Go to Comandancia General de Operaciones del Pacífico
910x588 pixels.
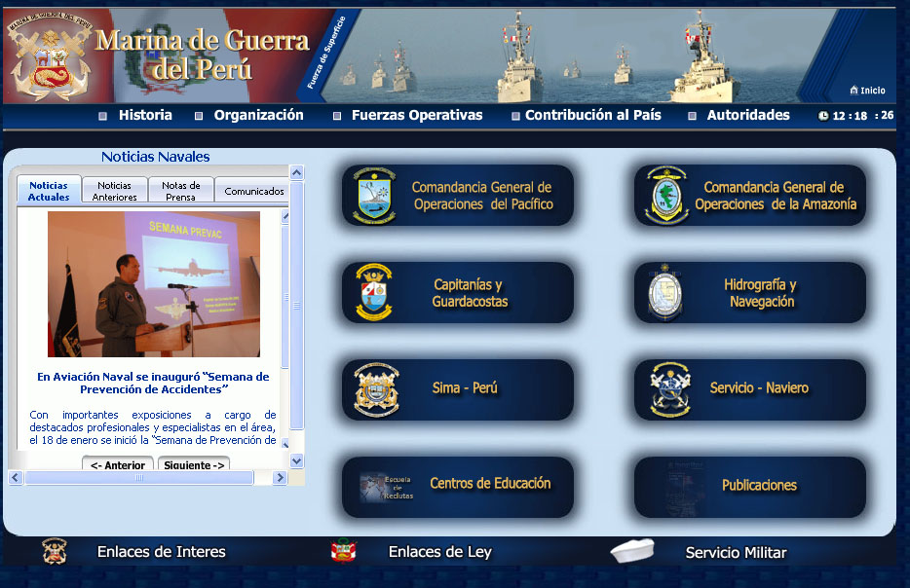tap(457, 196)
